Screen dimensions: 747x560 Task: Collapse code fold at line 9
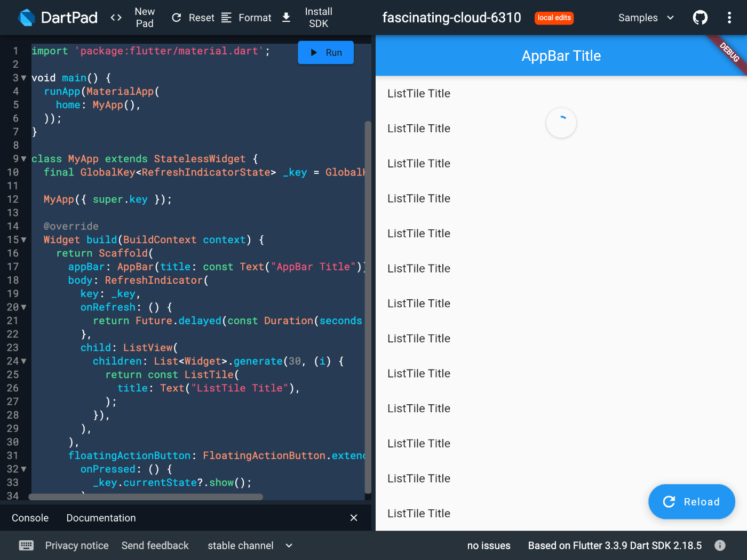pos(23,159)
